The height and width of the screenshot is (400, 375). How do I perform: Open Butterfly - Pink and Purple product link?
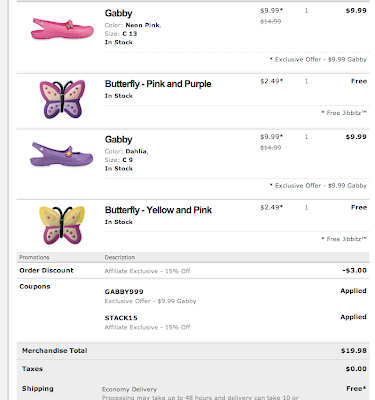point(158,84)
